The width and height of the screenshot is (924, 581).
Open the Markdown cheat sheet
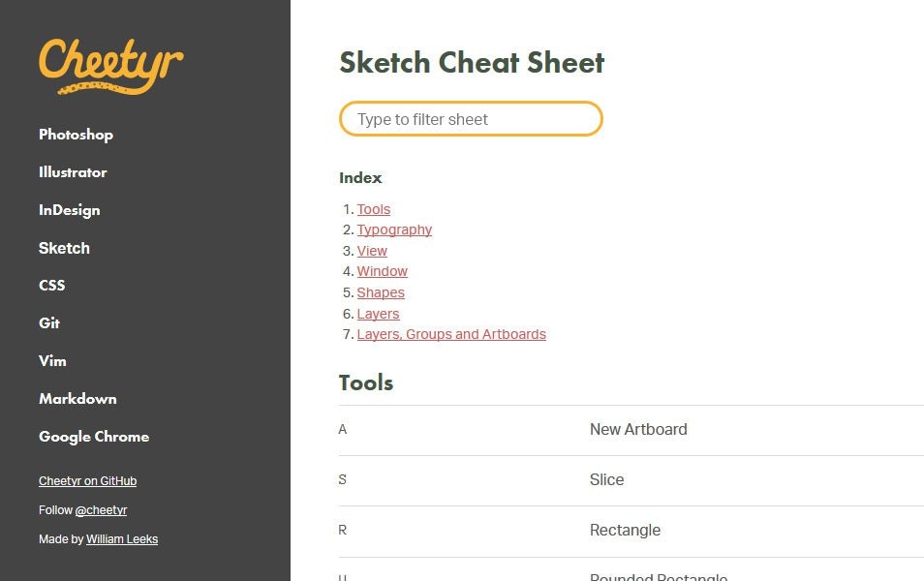coord(77,399)
